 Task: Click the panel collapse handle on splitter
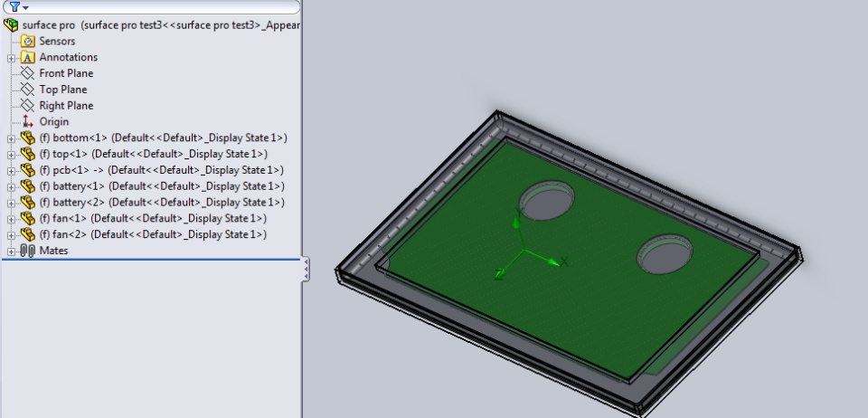tap(305, 269)
